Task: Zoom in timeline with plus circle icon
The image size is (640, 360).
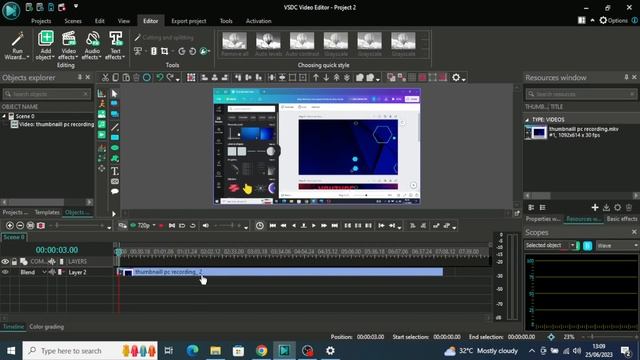Action: point(10,225)
